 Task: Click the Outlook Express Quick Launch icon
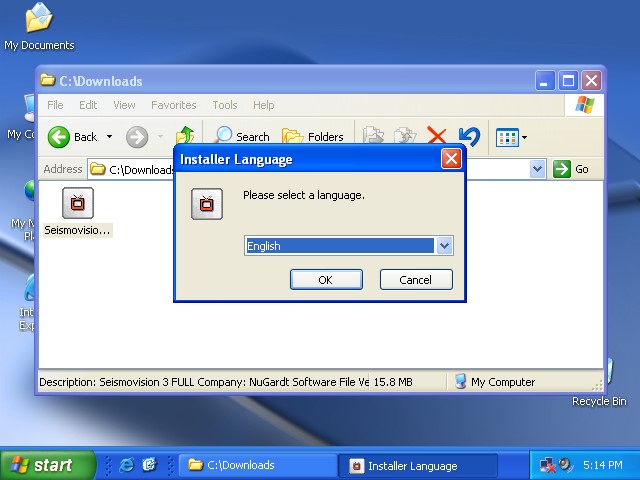click(x=150, y=465)
